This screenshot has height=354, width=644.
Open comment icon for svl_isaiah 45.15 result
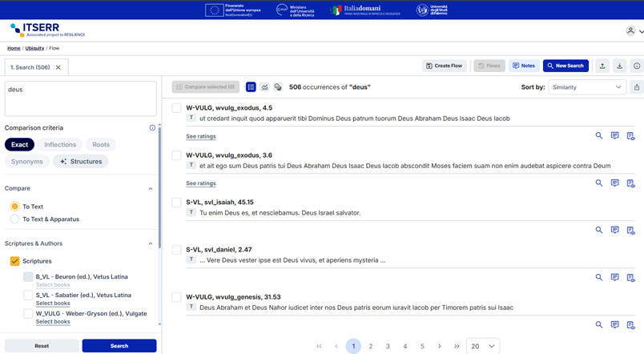pos(614,230)
